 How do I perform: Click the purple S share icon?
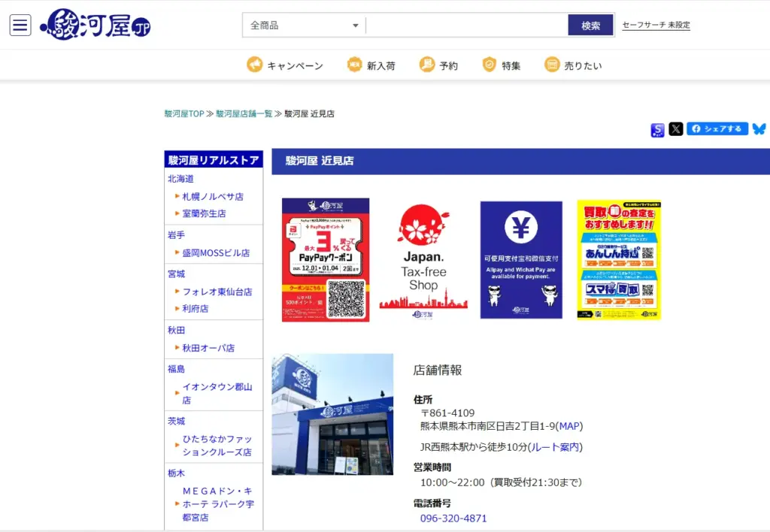[x=657, y=130]
